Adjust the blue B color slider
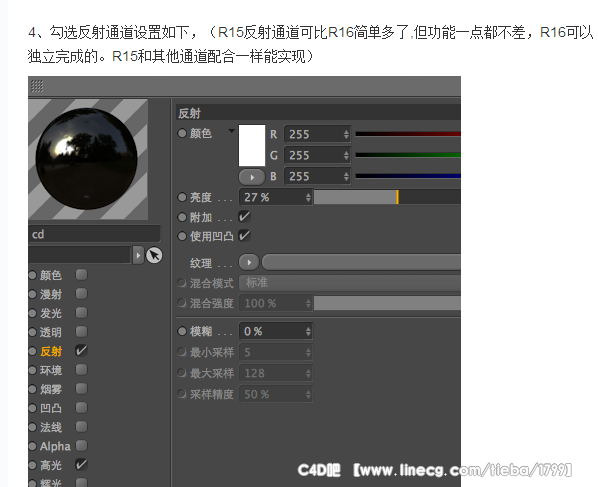Viewport: 598px width, 487px height. tap(408, 176)
